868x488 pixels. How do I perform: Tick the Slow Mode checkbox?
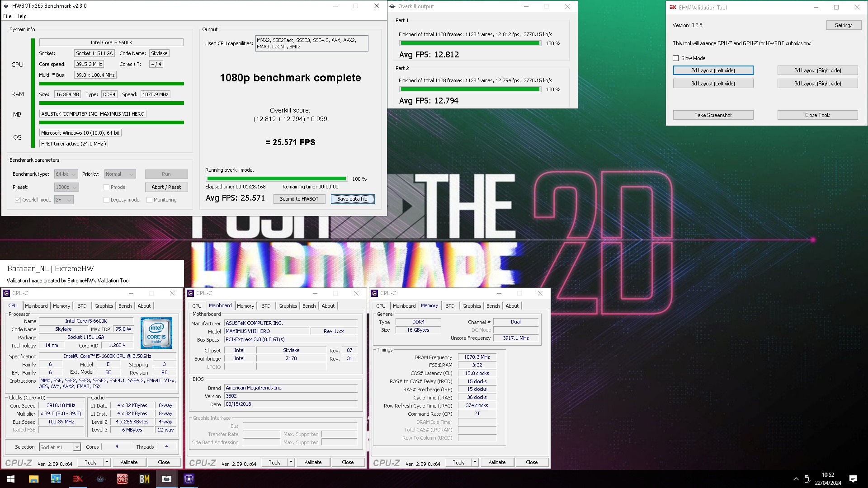click(676, 58)
